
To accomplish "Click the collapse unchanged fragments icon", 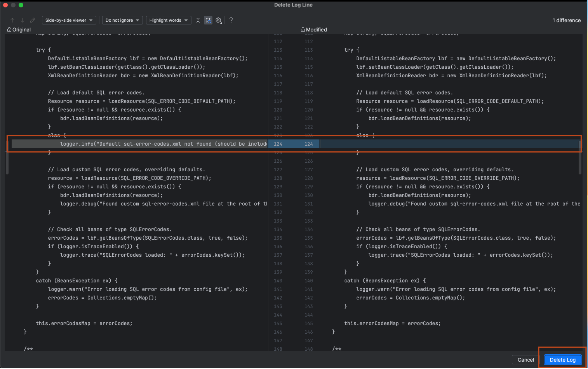I will tap(198, 20).
